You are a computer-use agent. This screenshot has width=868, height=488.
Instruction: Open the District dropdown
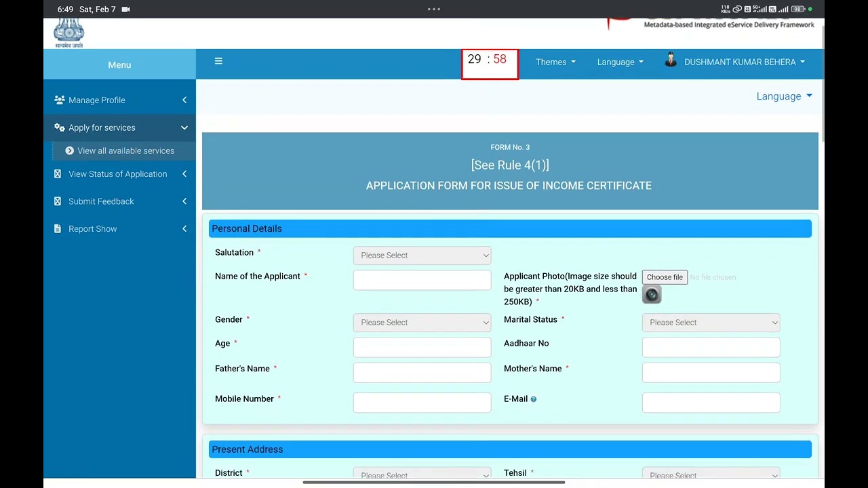pos(422,474)
